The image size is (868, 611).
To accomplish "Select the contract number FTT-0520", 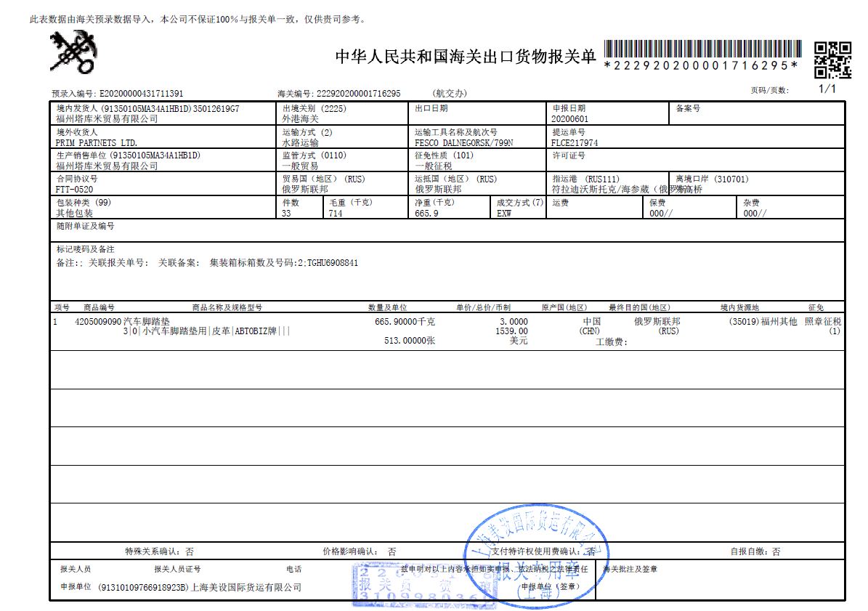I will (75, 190).
